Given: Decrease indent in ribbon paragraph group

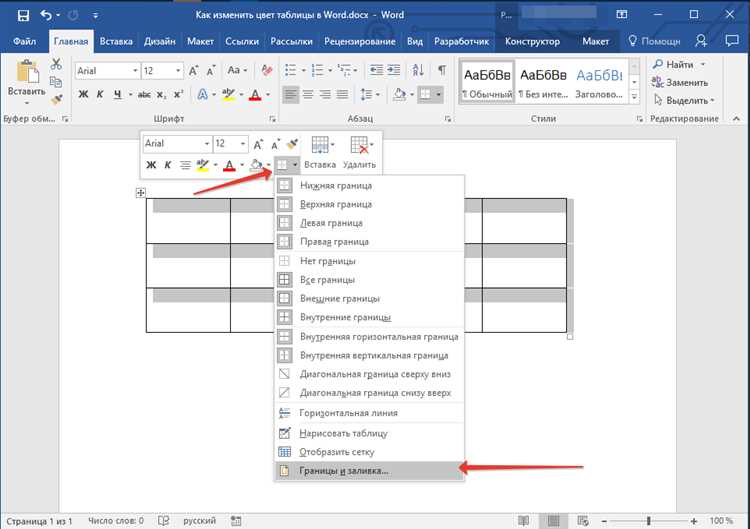Looking at the screenshot, I should 376,70.
